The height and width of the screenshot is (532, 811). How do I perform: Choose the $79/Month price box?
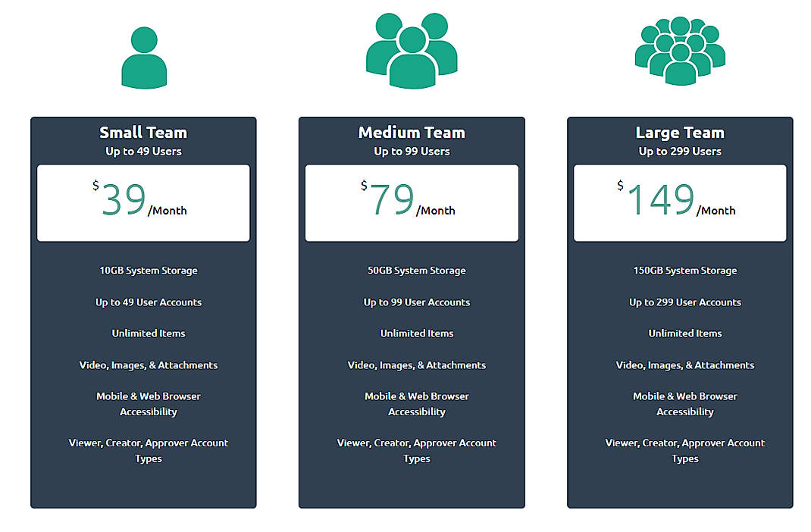coord(412,203)
